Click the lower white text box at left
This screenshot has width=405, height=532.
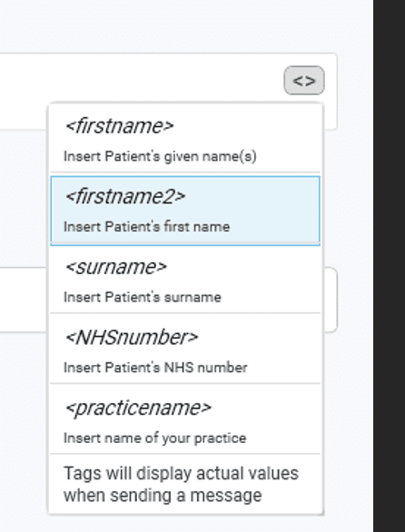[23, 300]
